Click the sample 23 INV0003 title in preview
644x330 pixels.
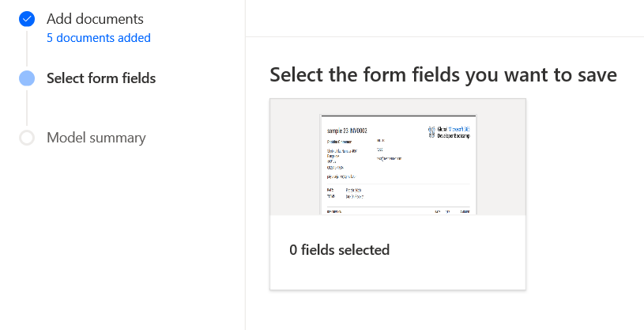(x=347, y=131)
